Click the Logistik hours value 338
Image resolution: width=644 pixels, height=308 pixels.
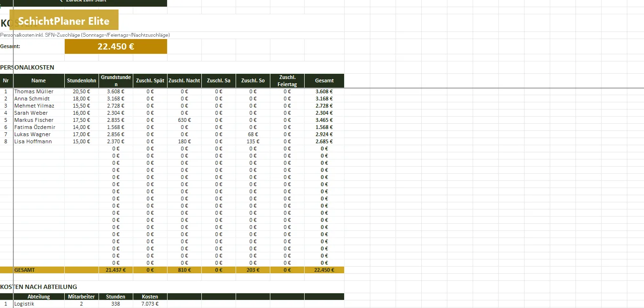pyautogui.click(x=116, y=304)
